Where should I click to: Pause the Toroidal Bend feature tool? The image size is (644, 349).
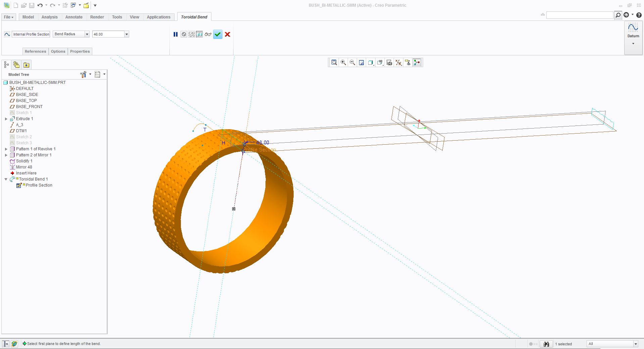point(175,34)
